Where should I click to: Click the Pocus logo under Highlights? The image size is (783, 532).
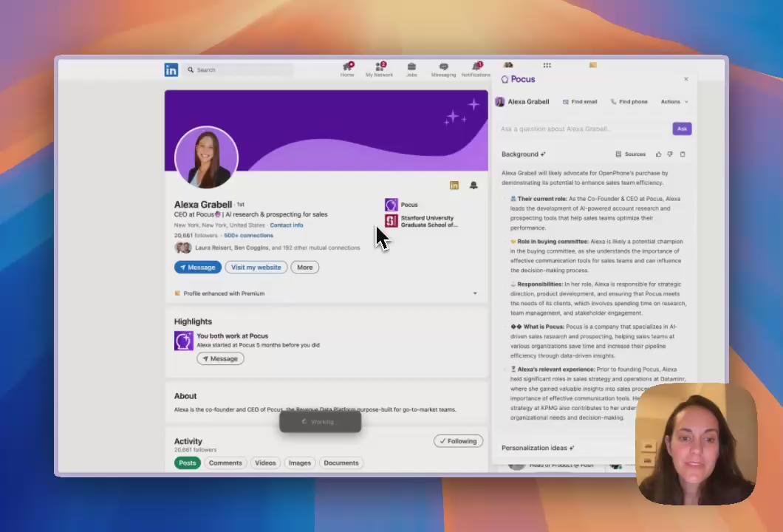pos(183,341)
